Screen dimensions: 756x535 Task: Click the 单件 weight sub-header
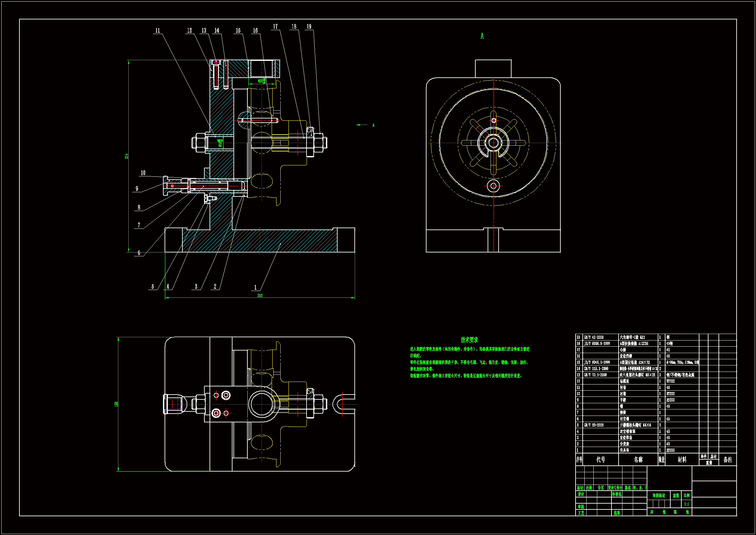click(704, 457)
